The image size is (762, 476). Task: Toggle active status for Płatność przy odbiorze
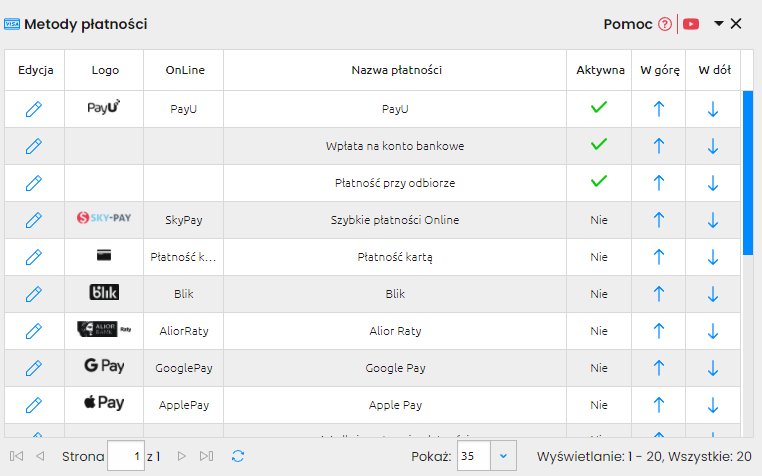coord(599,182)
